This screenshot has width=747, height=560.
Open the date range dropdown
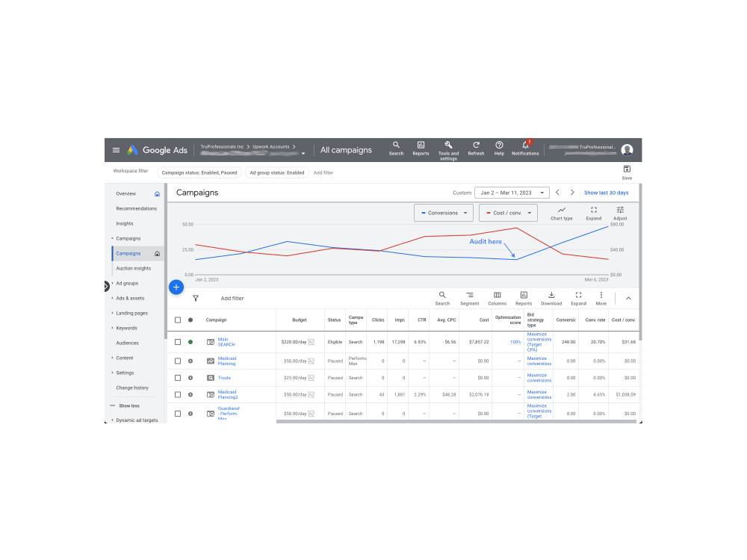(x=512, y=193)
